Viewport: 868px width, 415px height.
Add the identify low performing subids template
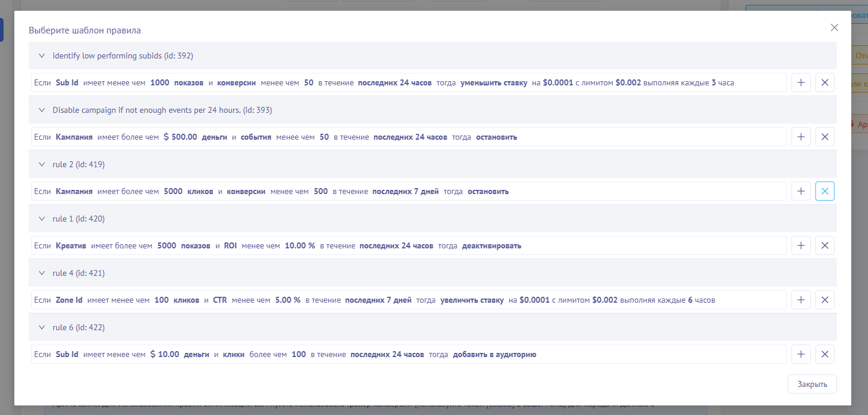800,82
